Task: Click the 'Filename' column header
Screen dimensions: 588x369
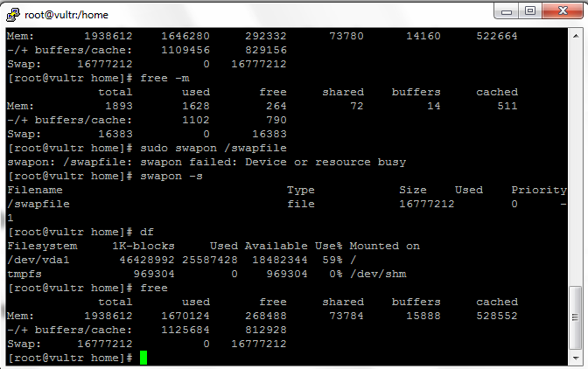Action: click(35, 191)
